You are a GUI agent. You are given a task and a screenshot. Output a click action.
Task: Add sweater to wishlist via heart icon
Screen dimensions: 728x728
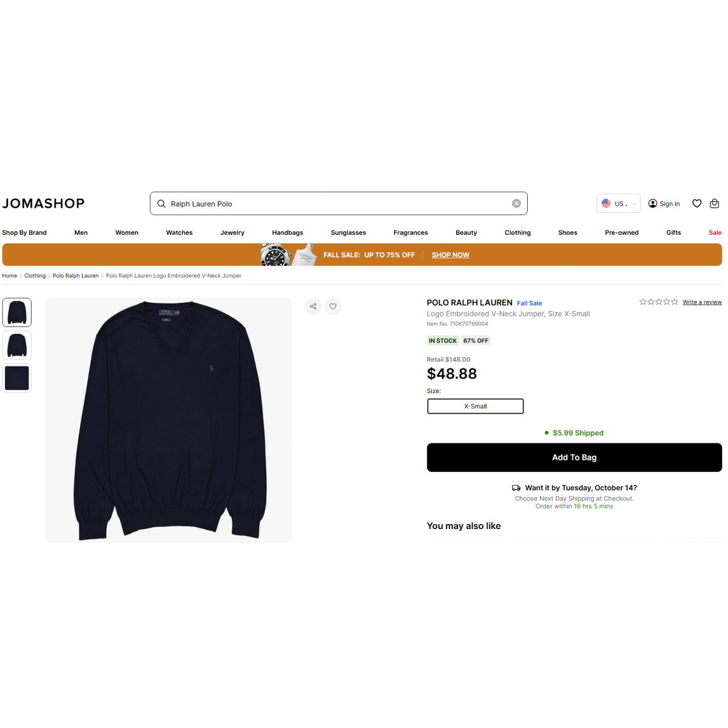pyautogui.click(x=333, y=306)
